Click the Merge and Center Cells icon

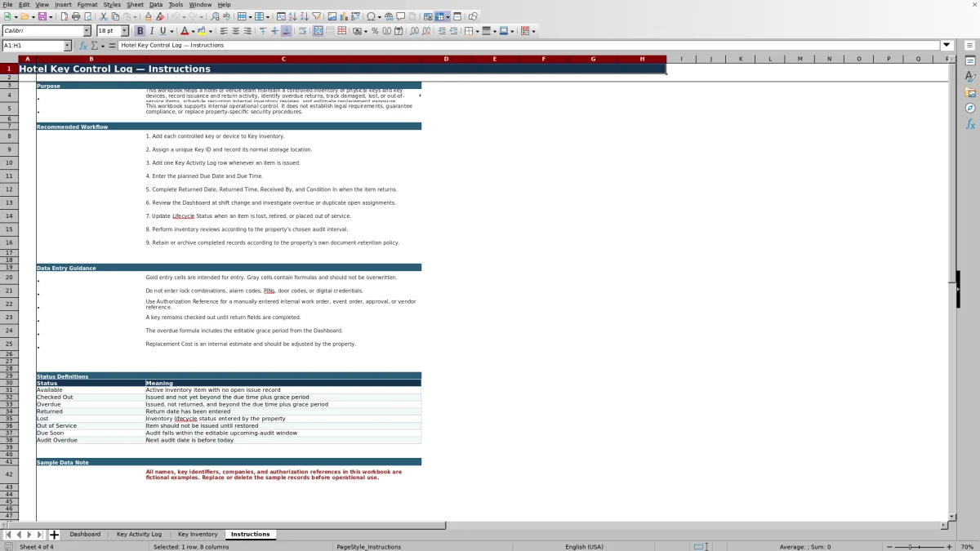318,31
